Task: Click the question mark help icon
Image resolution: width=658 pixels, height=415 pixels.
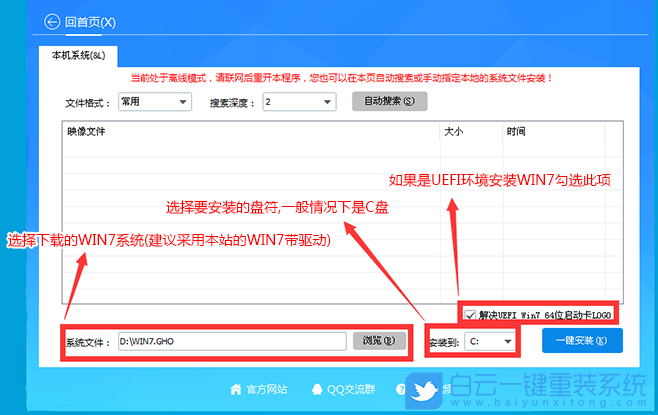Action: click(x=400, y=389)
